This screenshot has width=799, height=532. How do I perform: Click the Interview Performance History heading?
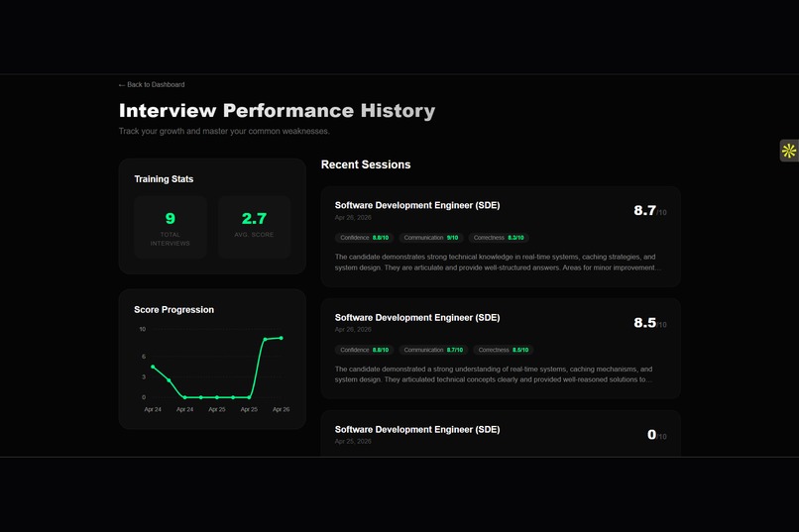pos(277,111)
